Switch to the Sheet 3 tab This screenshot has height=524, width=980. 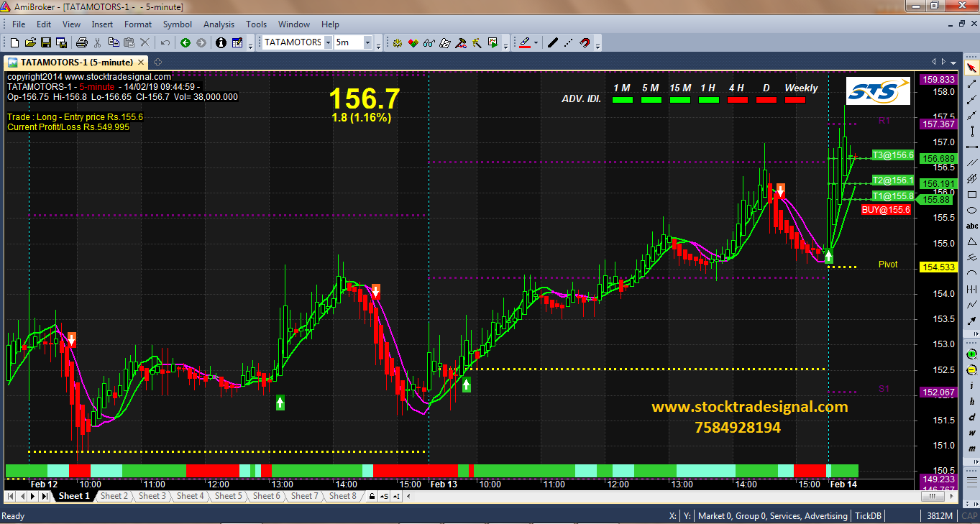point(152,496)
